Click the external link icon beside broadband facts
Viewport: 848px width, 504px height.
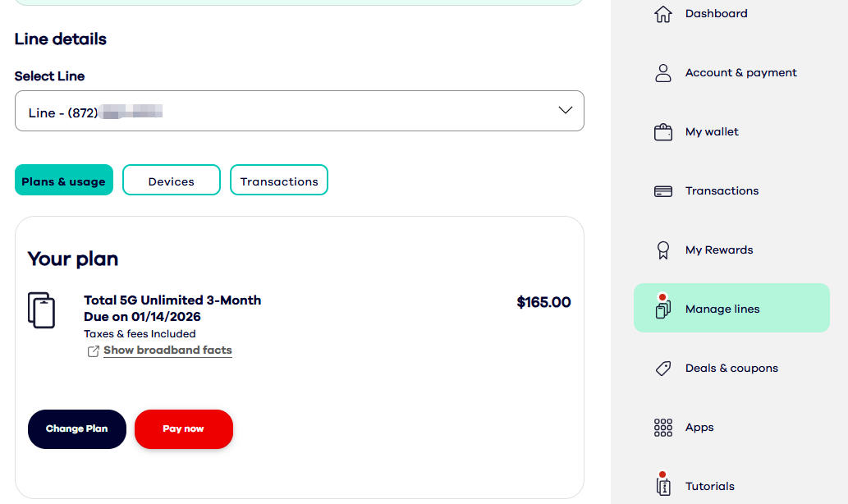[x=94, y=351]
